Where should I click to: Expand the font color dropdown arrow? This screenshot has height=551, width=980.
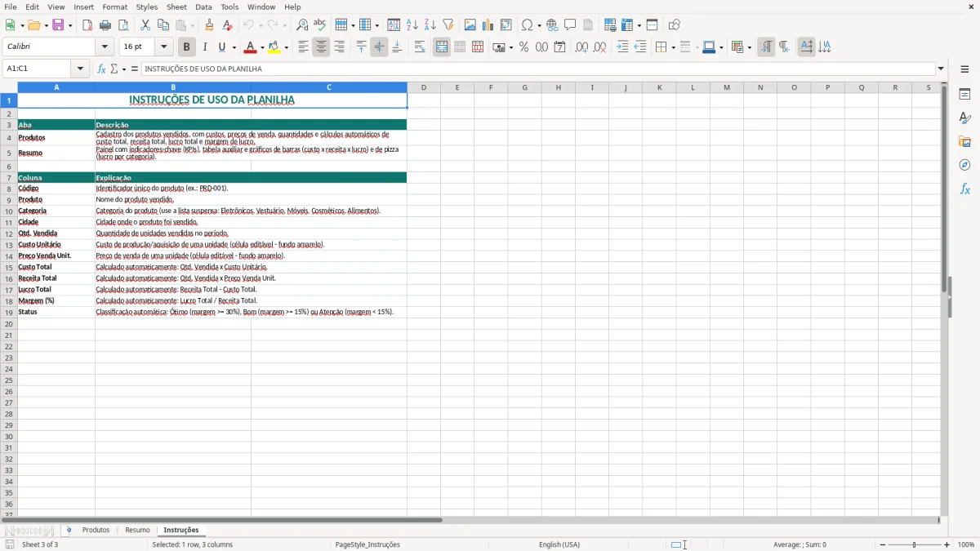(x=262, y=47)
